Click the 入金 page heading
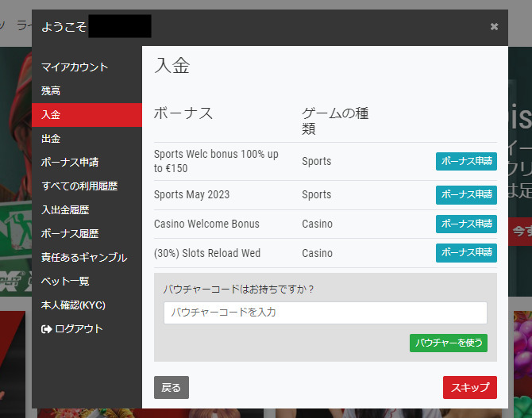This screenshot has height=418, width=532. click(172, 65)
